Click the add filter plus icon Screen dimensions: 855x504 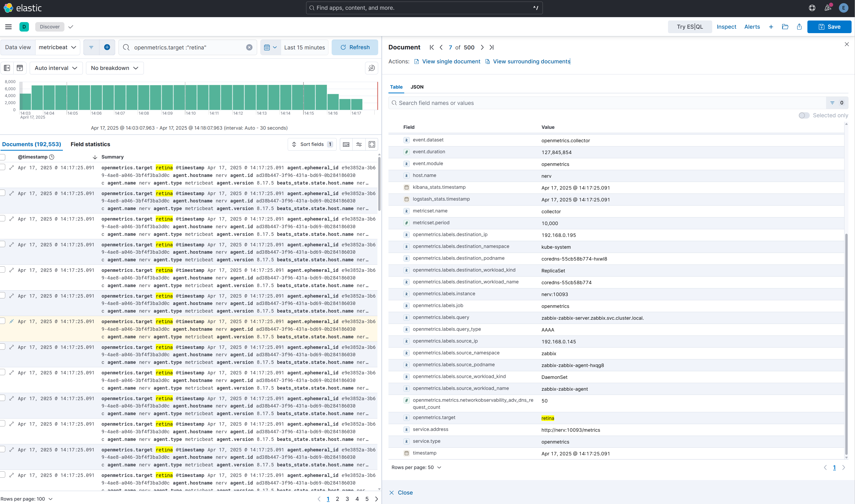[107, 47]
